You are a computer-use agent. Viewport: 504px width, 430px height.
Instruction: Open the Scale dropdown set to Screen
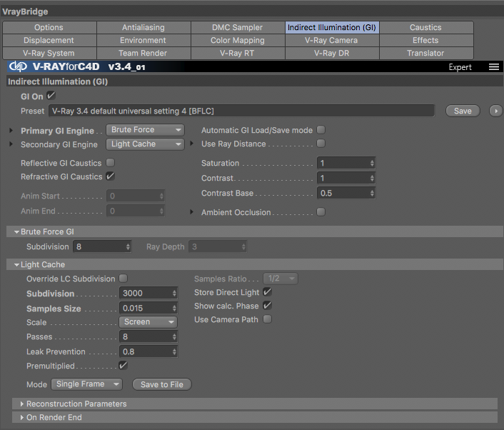click(x=148, y=322)
